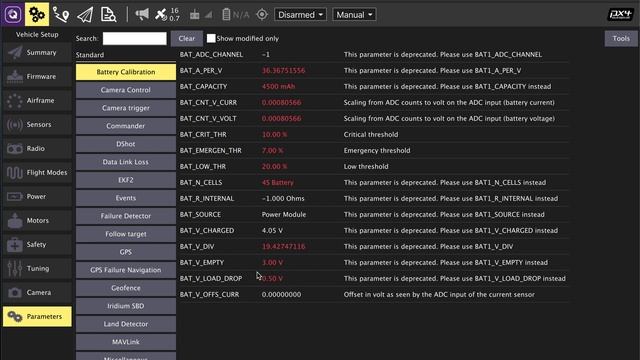Image resolution: width=640 pixels, height=360 pixels.
Task: Edit BAT_N_CELLS value 4S Battery
Action: [278, 182]
